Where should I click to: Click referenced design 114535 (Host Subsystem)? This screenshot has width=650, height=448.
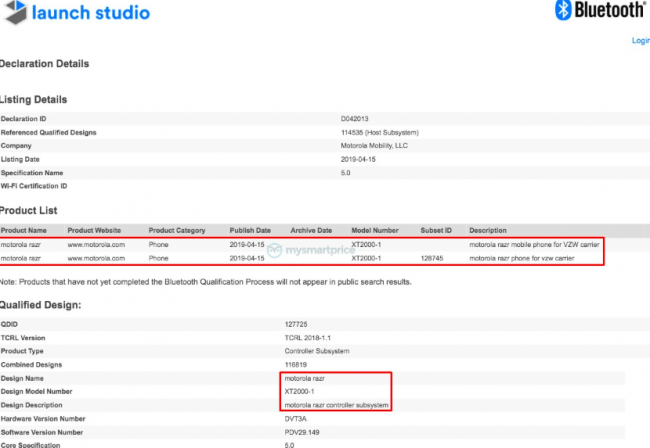pos(379,132)
